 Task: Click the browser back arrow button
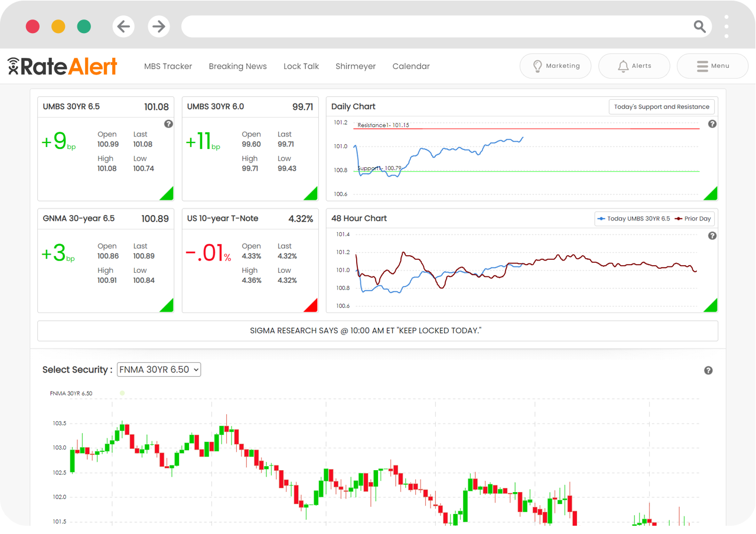[x=123, y=27]
